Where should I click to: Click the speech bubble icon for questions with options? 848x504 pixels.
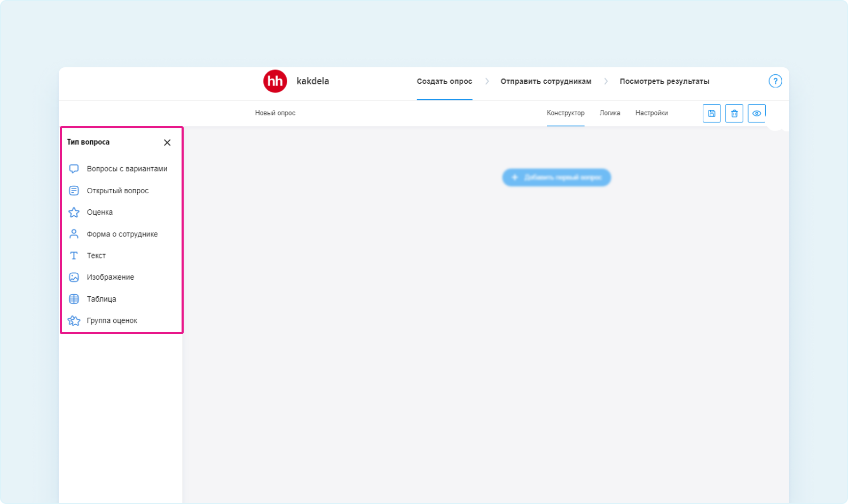coord(74,169)
